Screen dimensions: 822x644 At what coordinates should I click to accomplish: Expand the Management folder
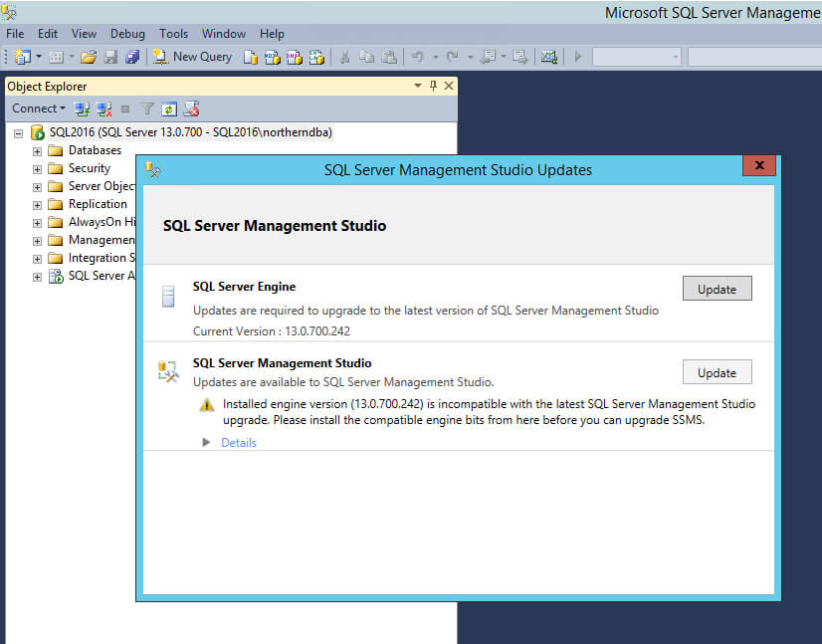coord(37,241)
